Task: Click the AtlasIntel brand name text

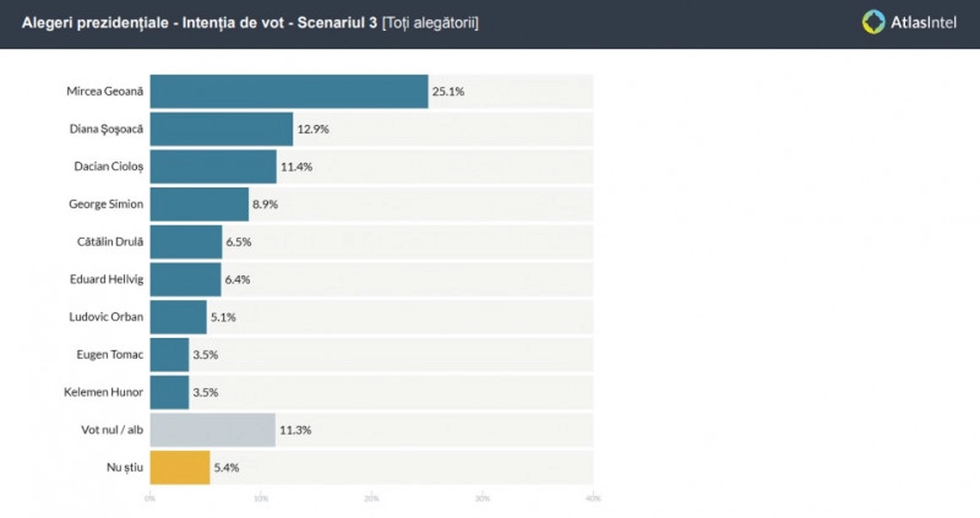Action: click(x=923, y=23)
